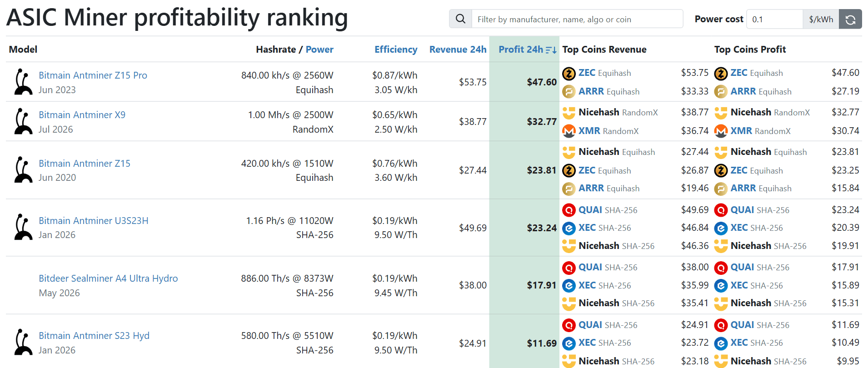
Task: Open ZEC link in Z15 Pro revenue
Action: (587, 73)
